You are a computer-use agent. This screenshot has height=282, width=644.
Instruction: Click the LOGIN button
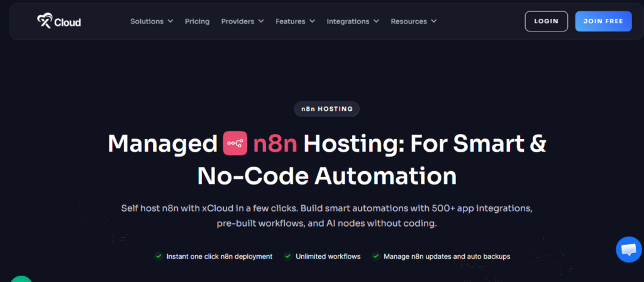click(547, 21)
